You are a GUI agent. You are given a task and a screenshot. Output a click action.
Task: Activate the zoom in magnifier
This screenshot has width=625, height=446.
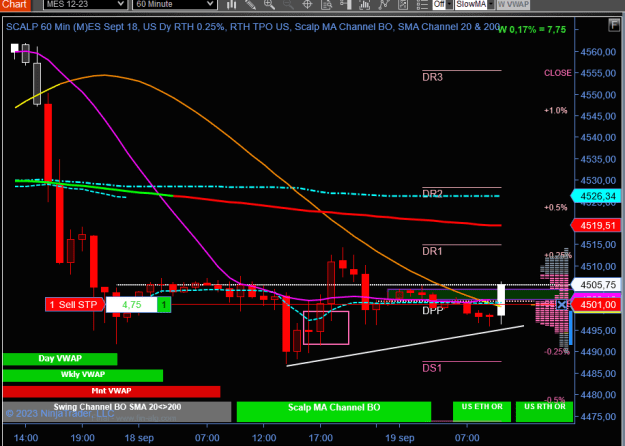[x=269, y=4]
